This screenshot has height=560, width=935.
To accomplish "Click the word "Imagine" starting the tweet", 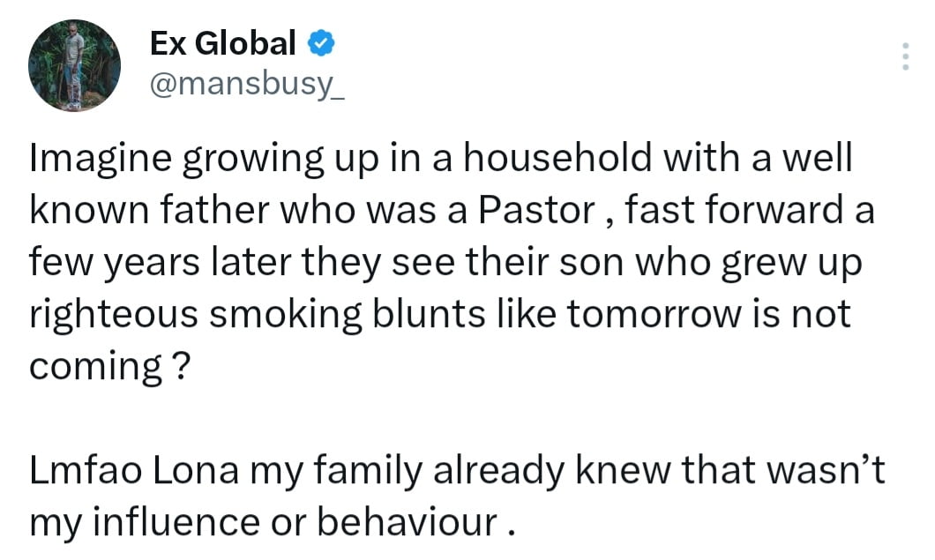I will [101, 160].
